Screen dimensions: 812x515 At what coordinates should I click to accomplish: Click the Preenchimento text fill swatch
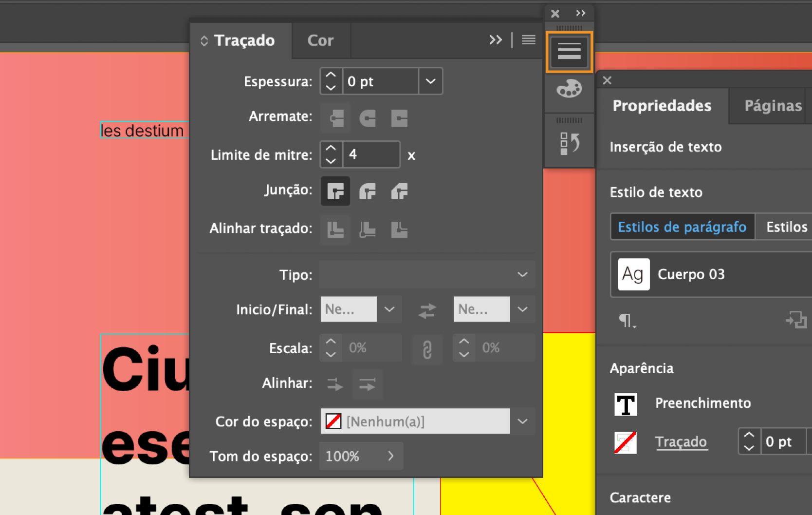626,404
